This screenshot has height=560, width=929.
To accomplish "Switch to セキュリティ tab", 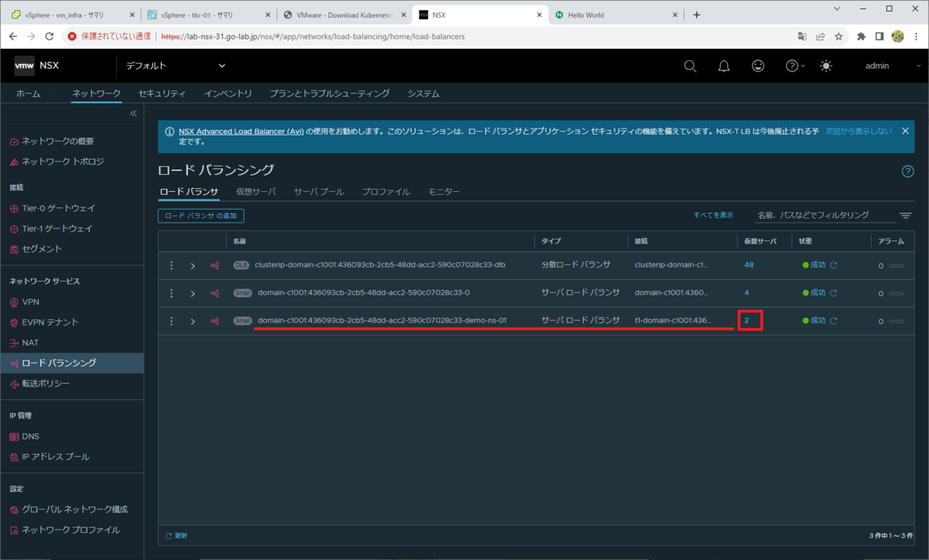I will [x=162, y=94].
